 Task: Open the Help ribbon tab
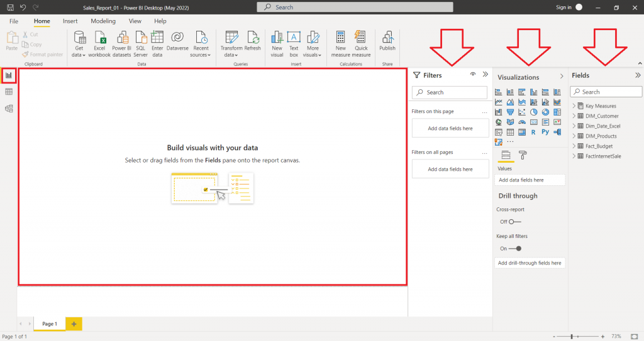[160, 21]
